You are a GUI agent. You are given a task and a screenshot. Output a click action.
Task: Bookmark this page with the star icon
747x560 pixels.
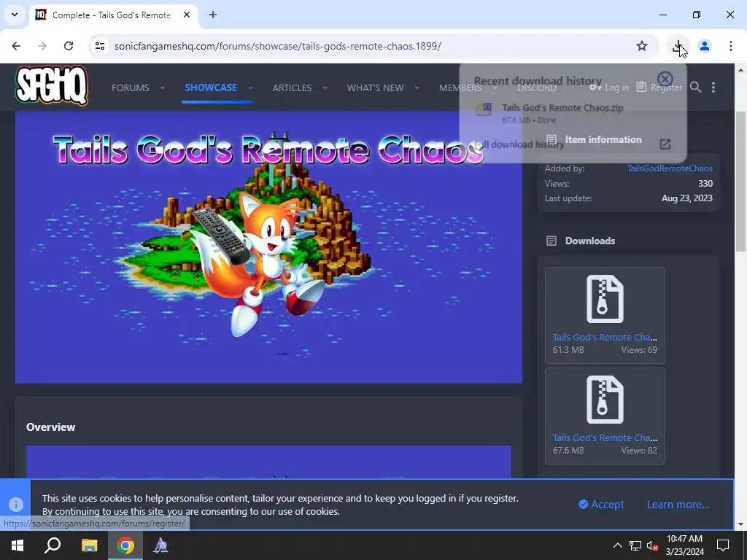click(x=642, y=46)
